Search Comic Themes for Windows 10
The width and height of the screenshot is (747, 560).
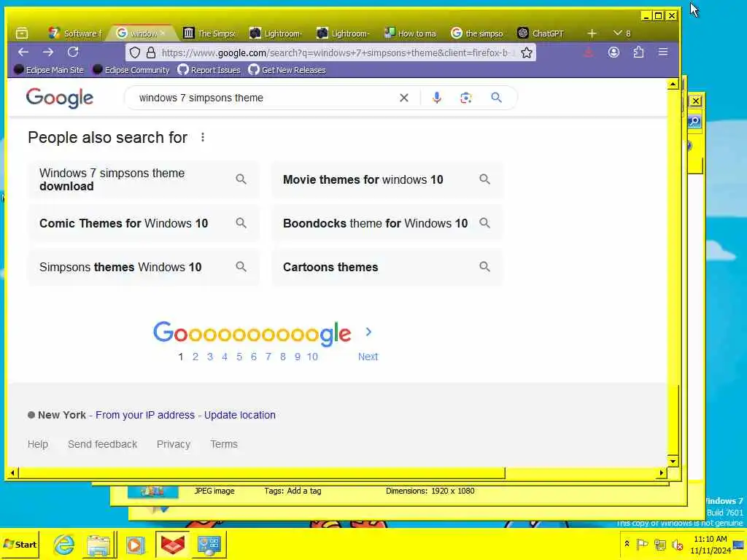click(144, 223)
